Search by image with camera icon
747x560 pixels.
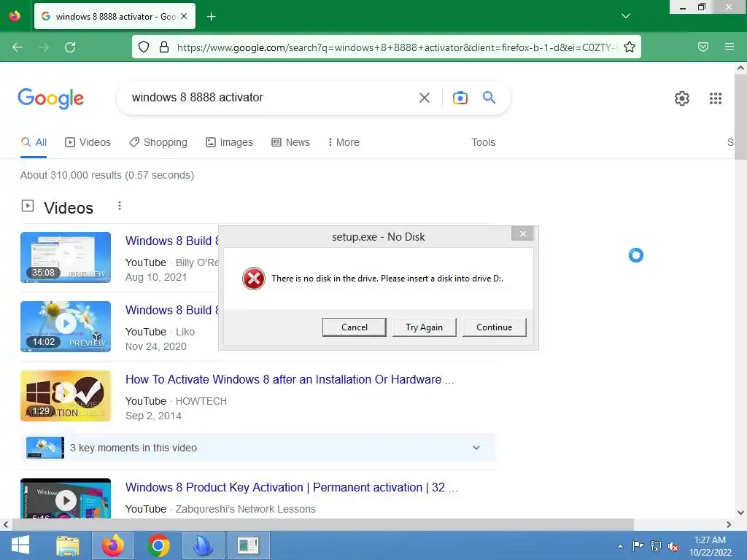point(460,98)
